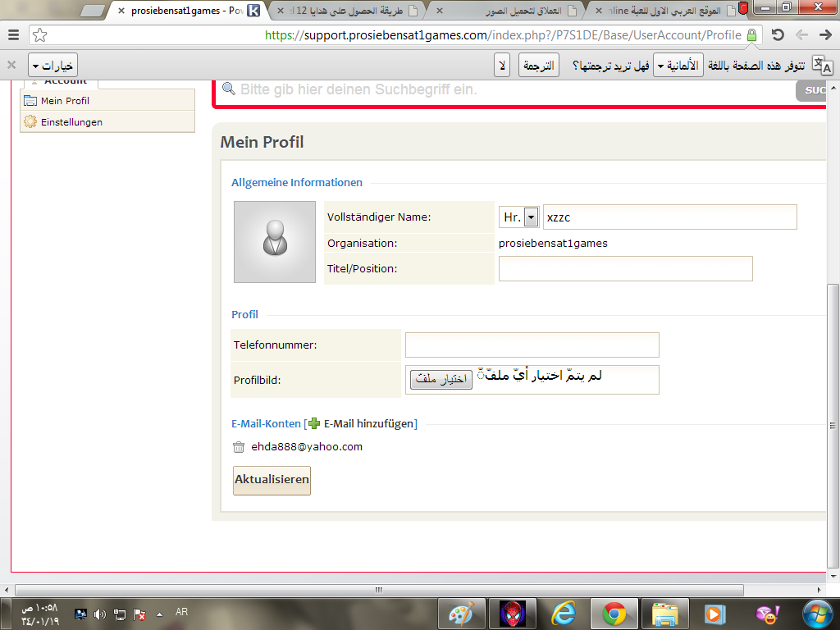Go back to the previous page
This screenshot has width=840, height=630.
click(x=802, y=35)
